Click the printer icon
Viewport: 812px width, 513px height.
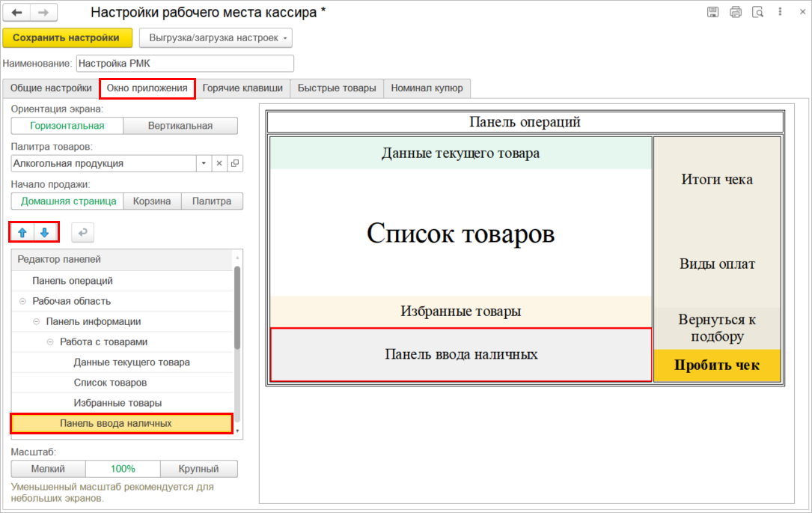[x=736, y=12]
